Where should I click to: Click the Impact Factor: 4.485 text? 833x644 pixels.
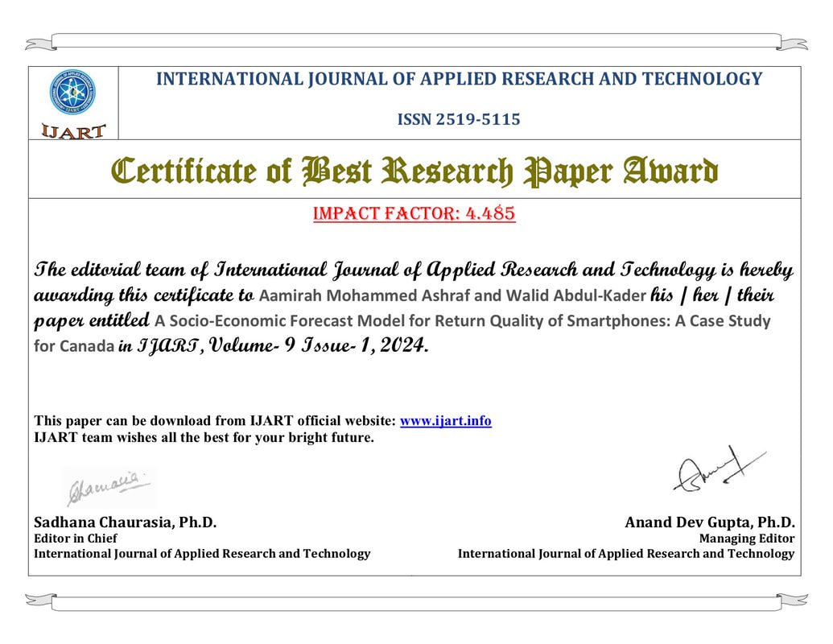click(x=414, y=213)
